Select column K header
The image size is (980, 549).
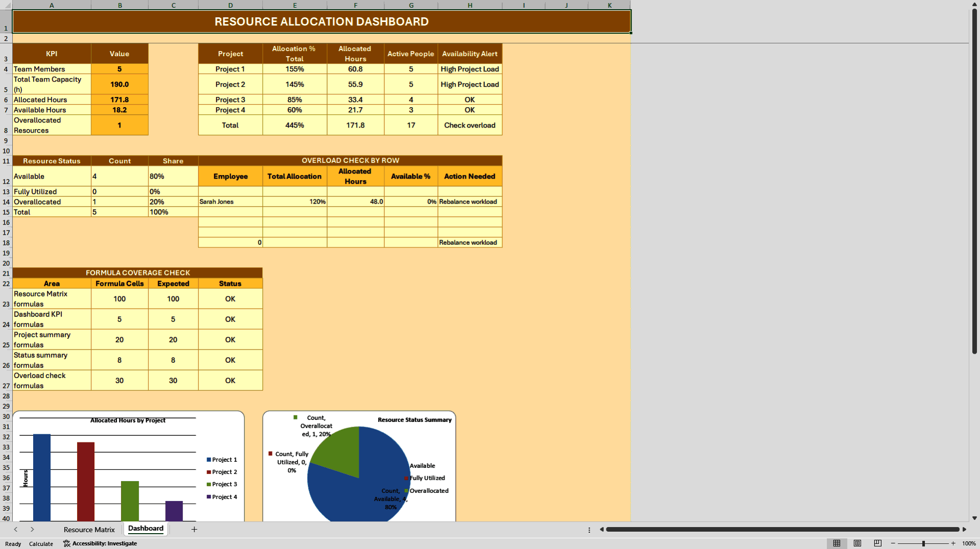pyautogui.click(x=609, y=5)
